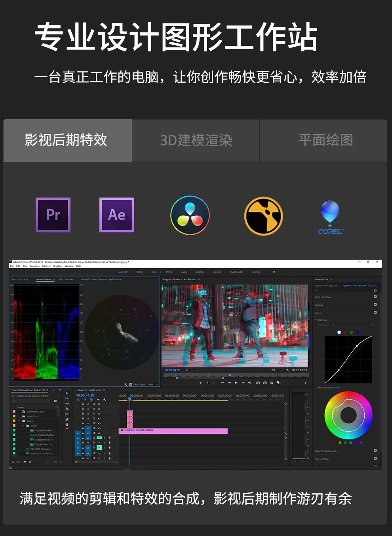392x536 pixels.
Task: Select the Razor tool
Action: tap(67, 409)
